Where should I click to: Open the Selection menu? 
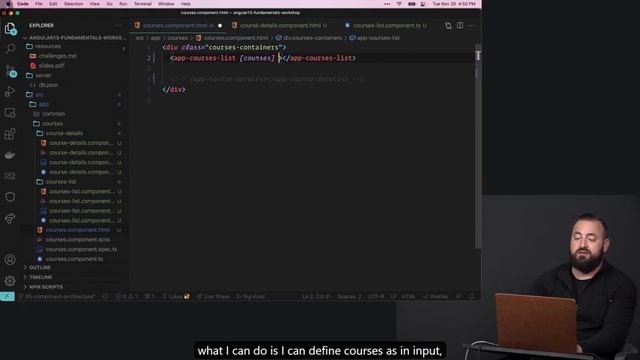[x=73, y=4]
